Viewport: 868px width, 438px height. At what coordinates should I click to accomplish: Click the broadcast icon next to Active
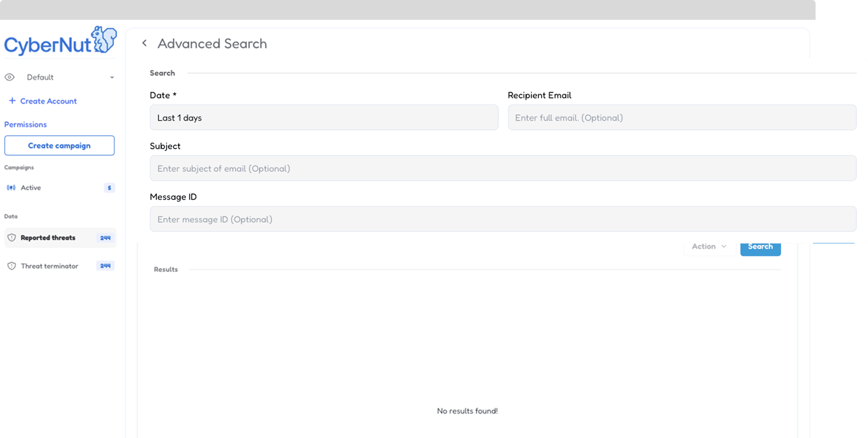pyautogui.click(x=11, y=188)
